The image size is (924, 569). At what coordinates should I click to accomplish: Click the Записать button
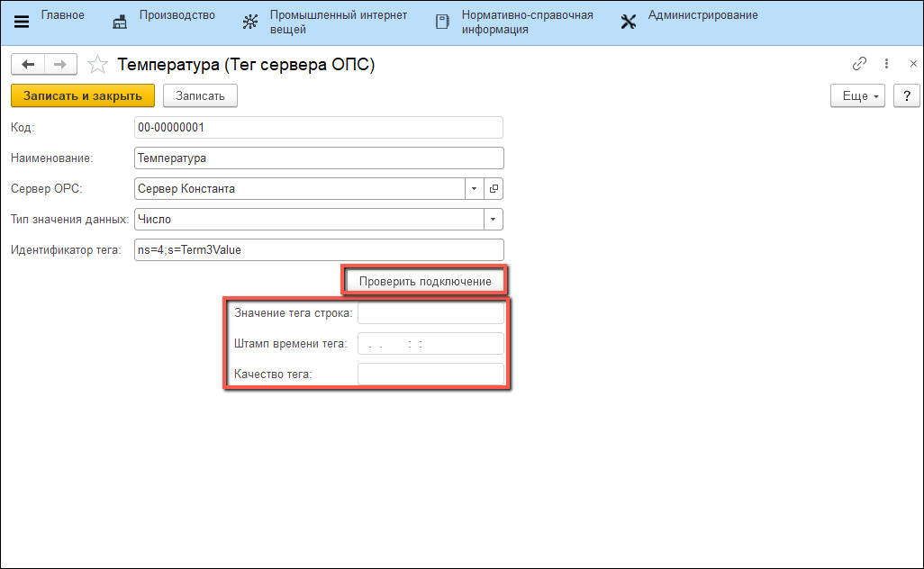click(200, 96)
